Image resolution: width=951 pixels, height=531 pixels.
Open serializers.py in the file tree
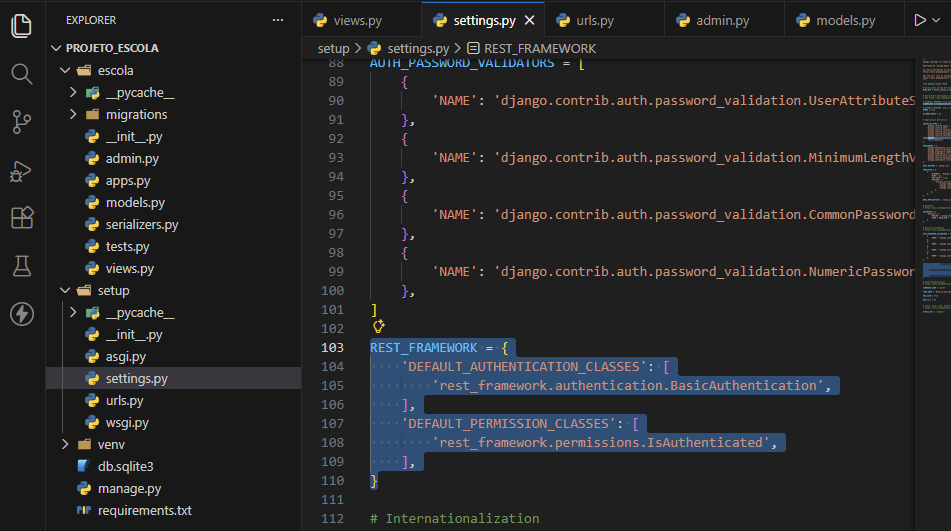(141, 225)
